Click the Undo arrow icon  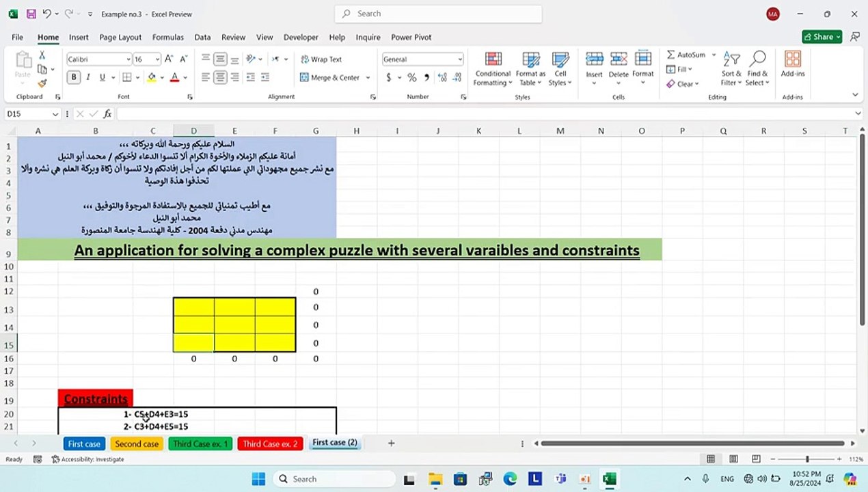tap(46, 14)
